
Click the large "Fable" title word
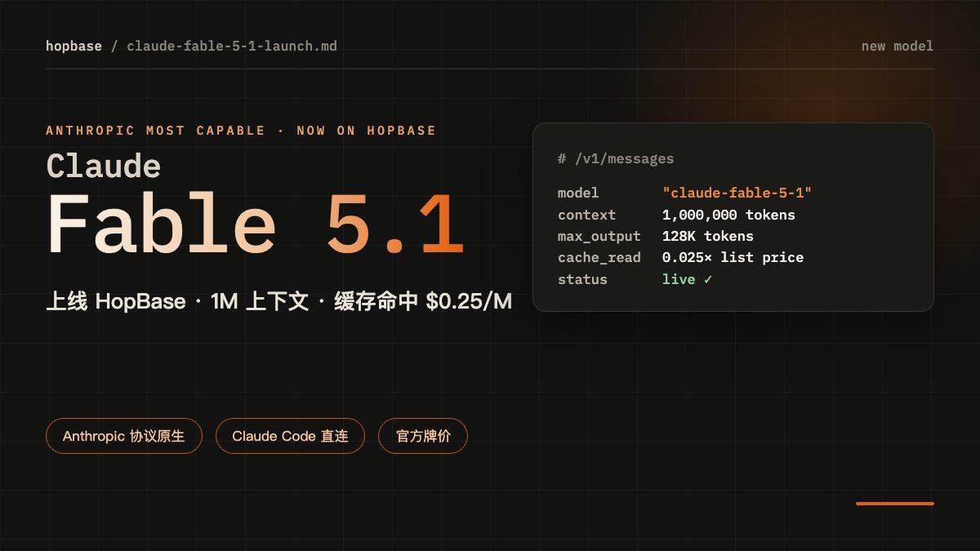161,224
